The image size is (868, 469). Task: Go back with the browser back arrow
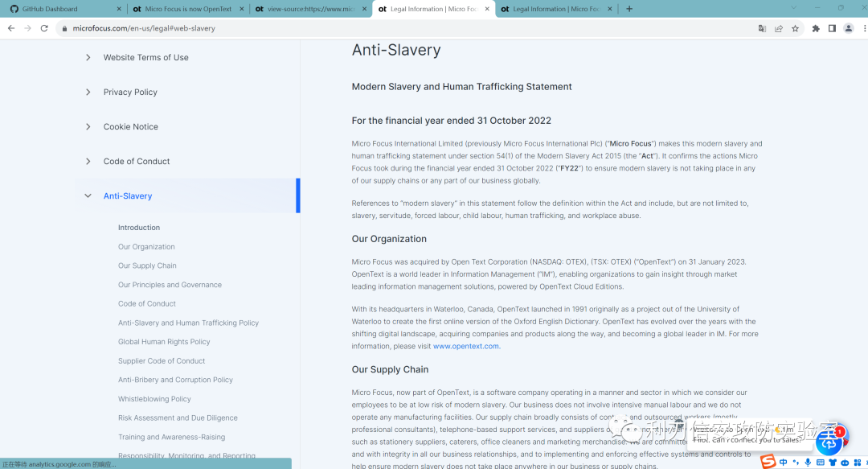(x=11, y=28)
